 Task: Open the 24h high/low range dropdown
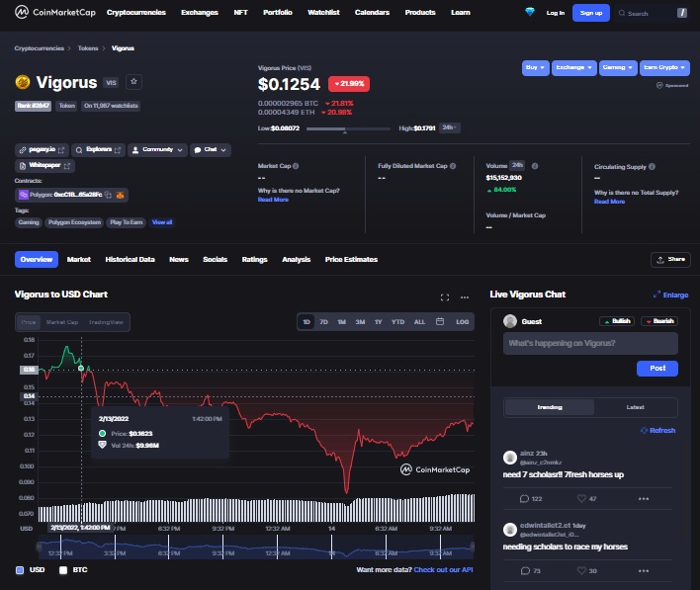[x=449, y=128]
